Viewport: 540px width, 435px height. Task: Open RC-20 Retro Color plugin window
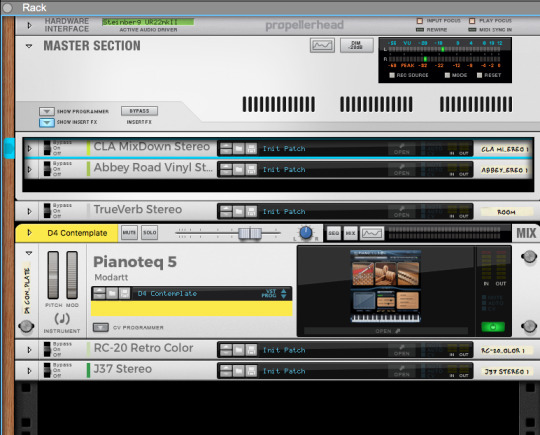point(402,350)
